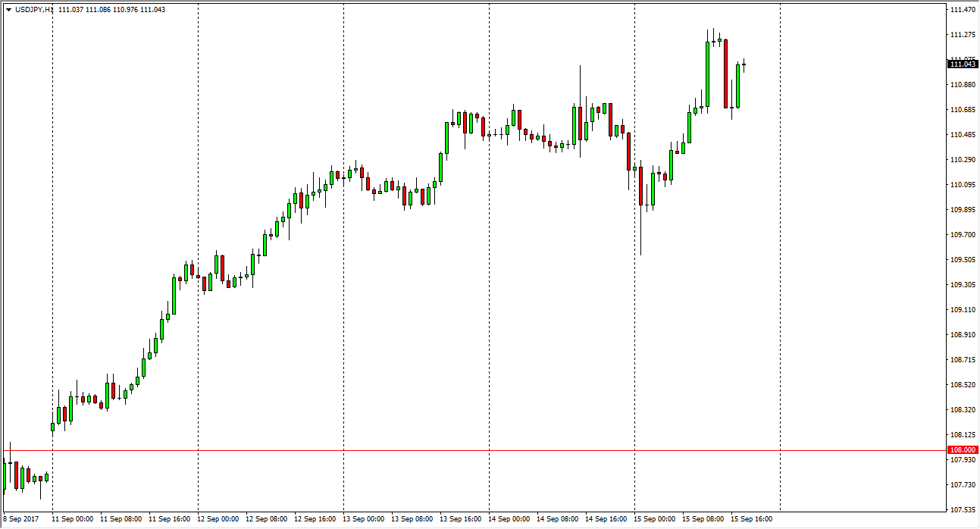Click the tall green candle reaching 111.2
980x529 pixels.
(707, 74)
